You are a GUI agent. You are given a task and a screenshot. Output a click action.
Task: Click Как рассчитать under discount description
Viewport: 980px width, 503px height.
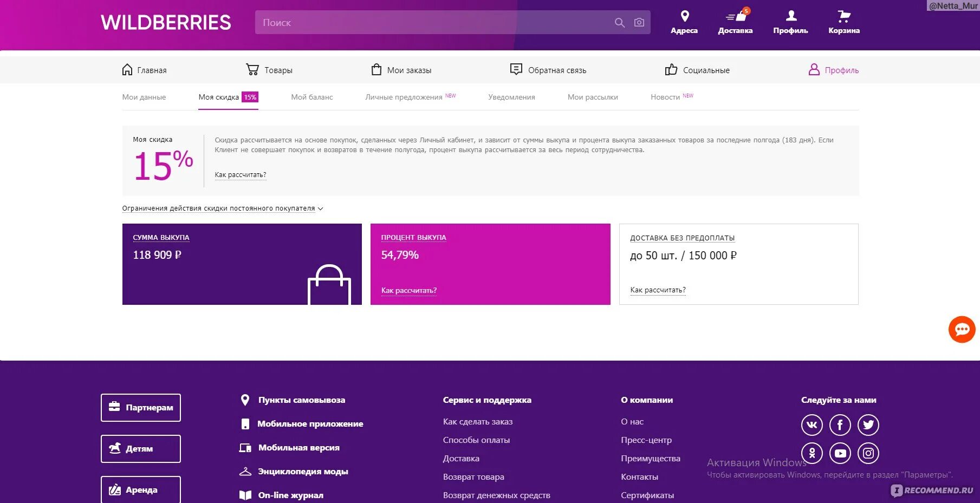pos(241,175)
